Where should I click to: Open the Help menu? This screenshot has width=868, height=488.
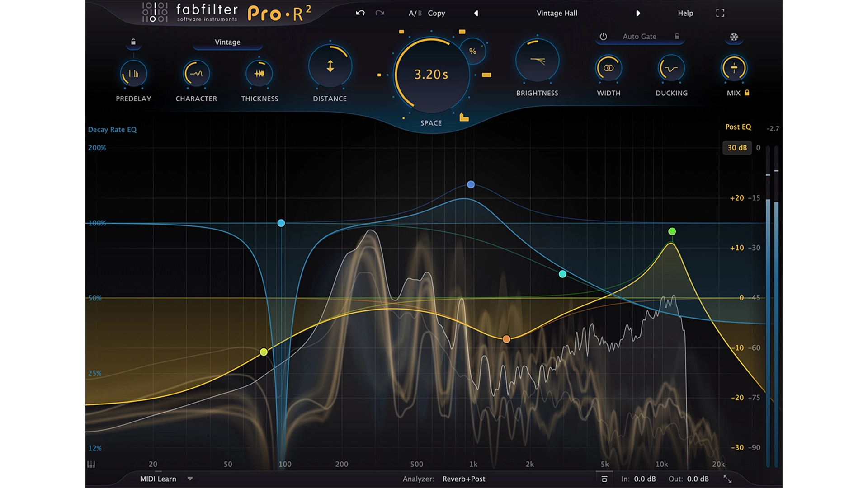(x=685, y=13)
